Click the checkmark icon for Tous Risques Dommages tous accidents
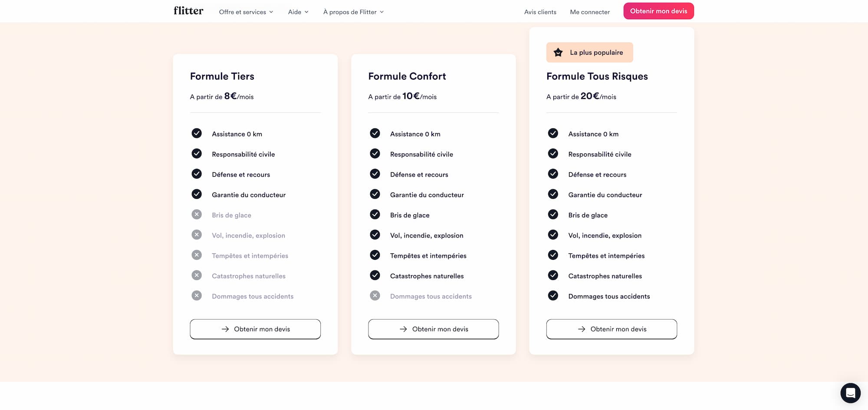This screenshot has width=868, height=410. (x=553, y=295)
